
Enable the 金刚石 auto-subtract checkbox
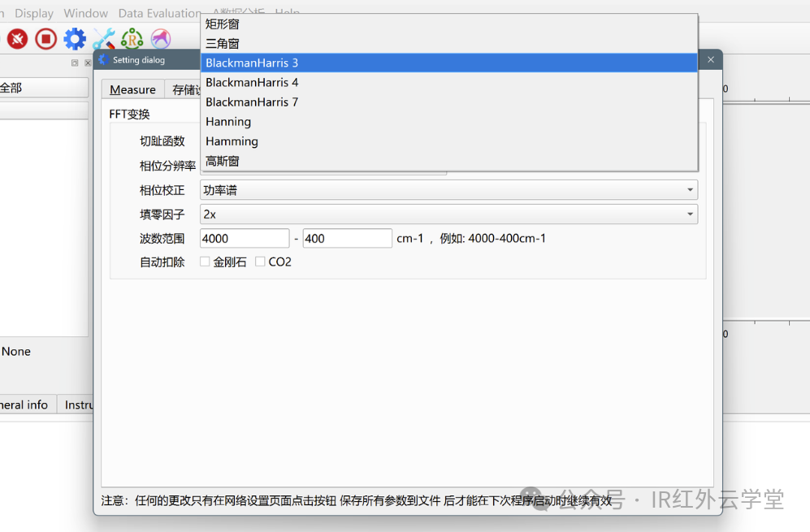point(205,262)
